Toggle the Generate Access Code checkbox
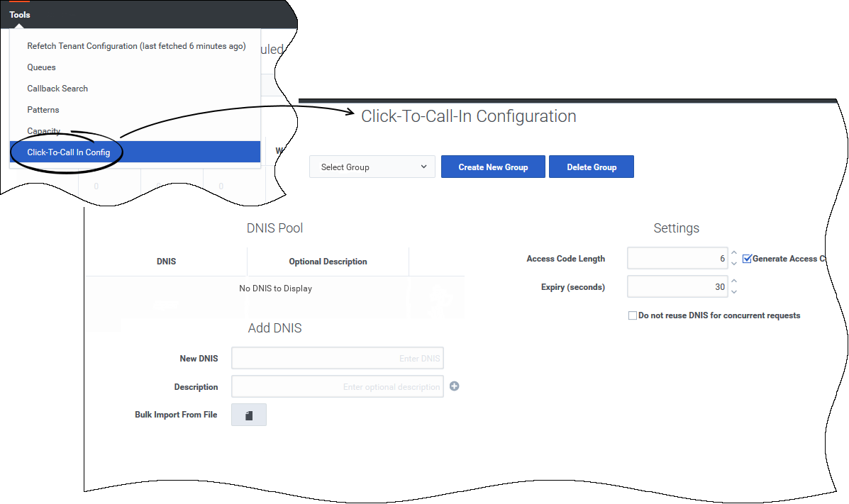The width and height of the screenshot is (849, 504). (x=747, y=259)
